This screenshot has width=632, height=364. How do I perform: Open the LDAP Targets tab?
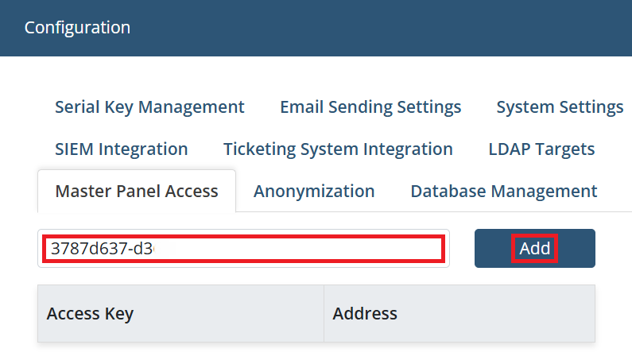[541, 149]
